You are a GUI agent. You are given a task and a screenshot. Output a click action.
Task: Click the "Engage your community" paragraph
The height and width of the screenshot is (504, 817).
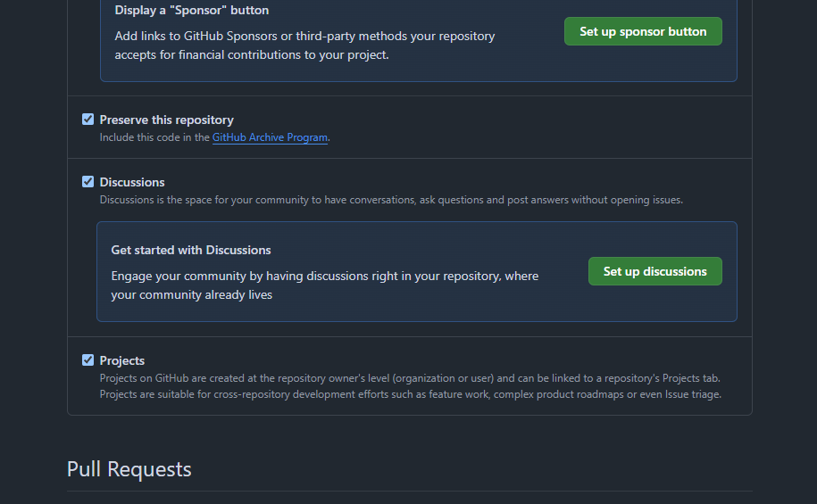pyautogui.click(x=324, y=276)
